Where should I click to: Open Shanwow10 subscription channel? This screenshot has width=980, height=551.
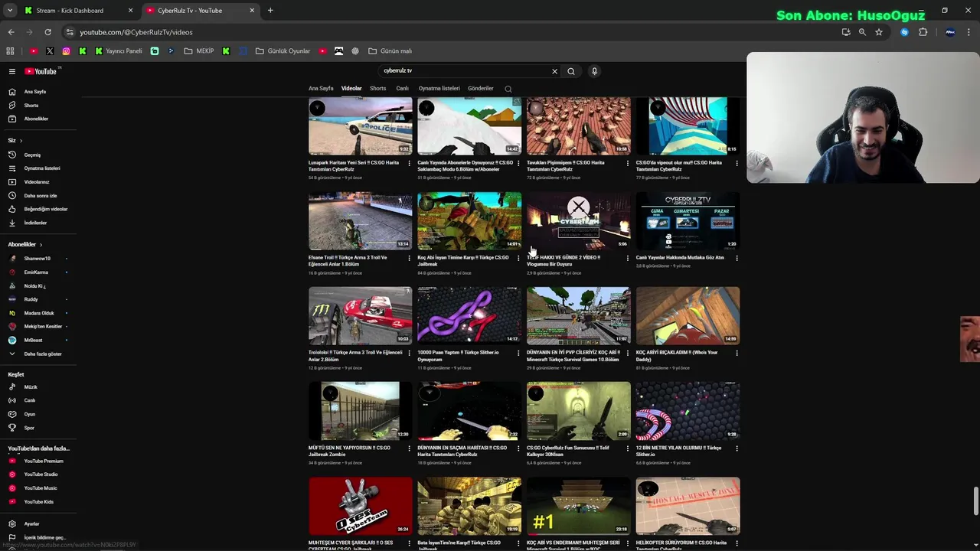37,259
